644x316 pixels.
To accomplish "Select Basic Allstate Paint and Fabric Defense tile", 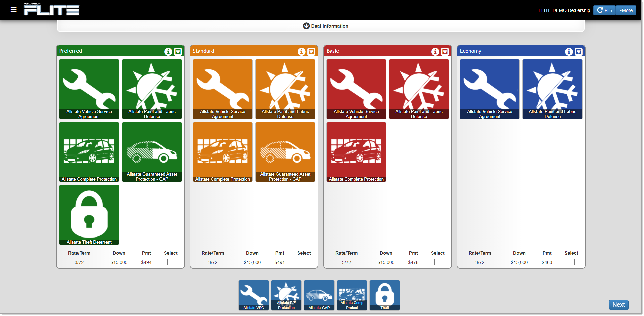I will pyautogui.click(x=419, y=89).
